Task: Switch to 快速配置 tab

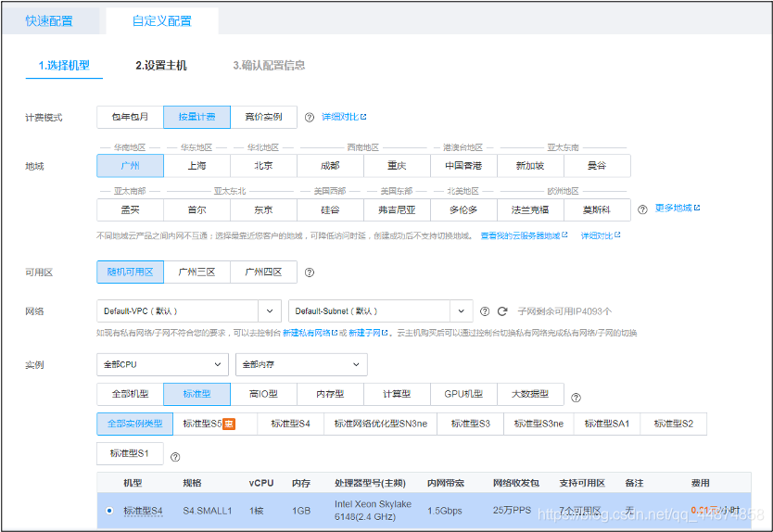Action: point(49,20)
